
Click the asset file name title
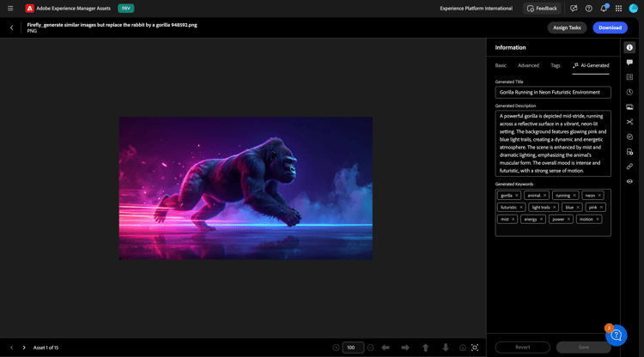tap(112, 25)
